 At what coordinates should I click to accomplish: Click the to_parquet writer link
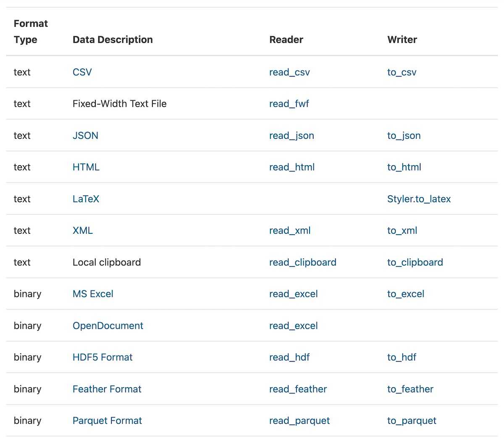point(412,420)
